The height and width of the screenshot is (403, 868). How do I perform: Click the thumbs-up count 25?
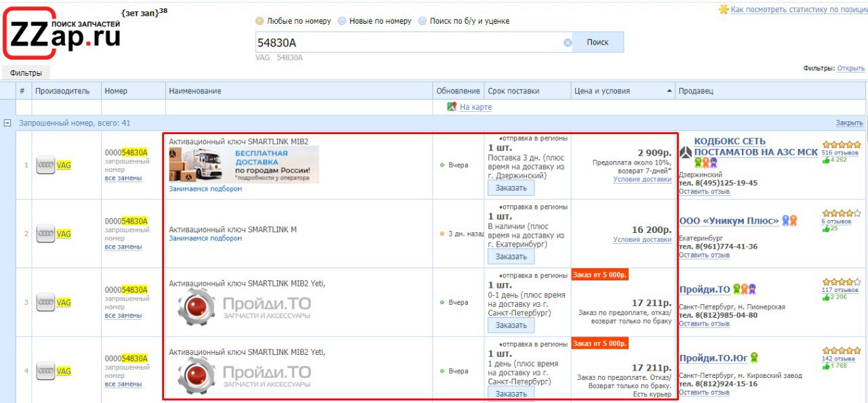pyautogui.click(x=831, y=228)
